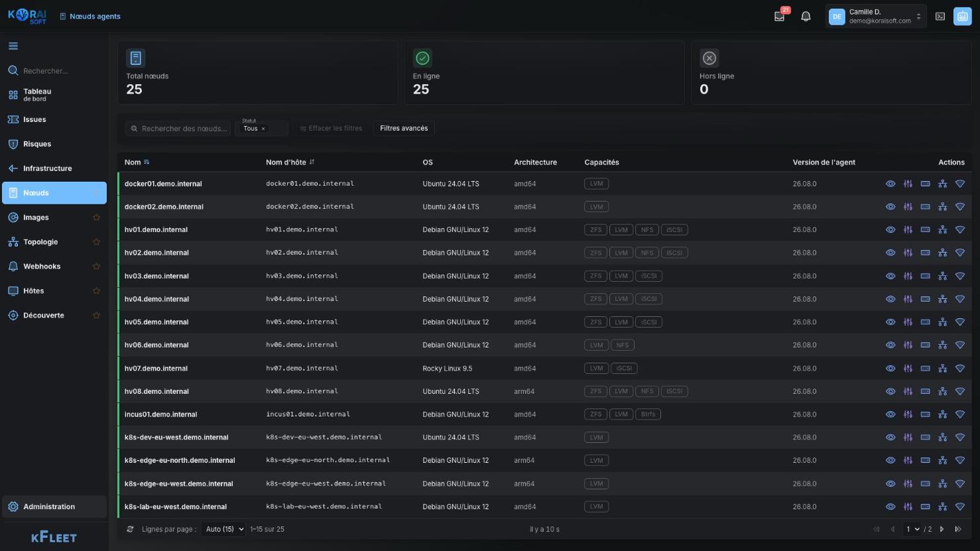Favorite the Topologie menu item star

pos(96,242)
